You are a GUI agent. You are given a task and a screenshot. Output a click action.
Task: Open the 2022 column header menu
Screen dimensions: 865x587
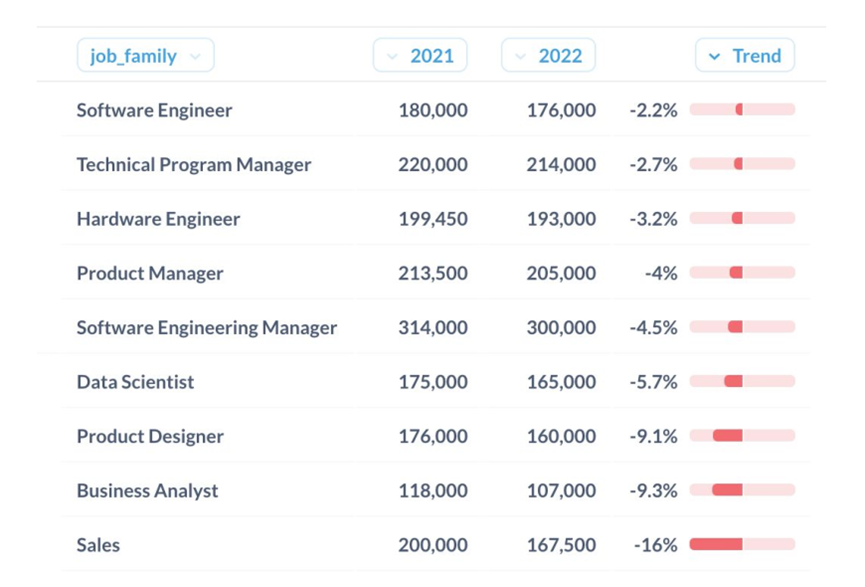[548, 56]
